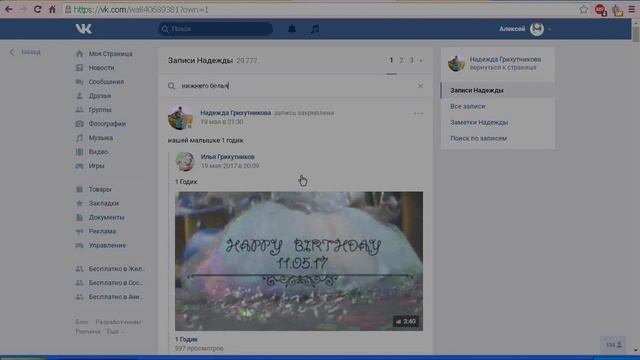Reload the page with refresh icon
This screenshot has width=640, height=360.
[38, 9]
